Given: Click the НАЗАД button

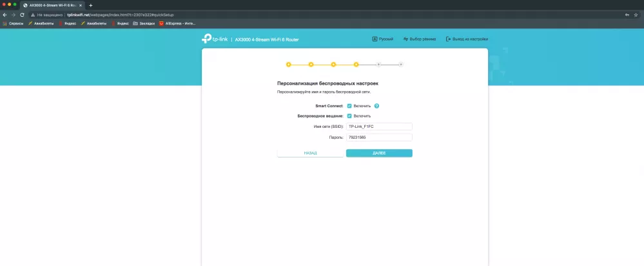Looking at the screenshot, I should coord(310,153).
